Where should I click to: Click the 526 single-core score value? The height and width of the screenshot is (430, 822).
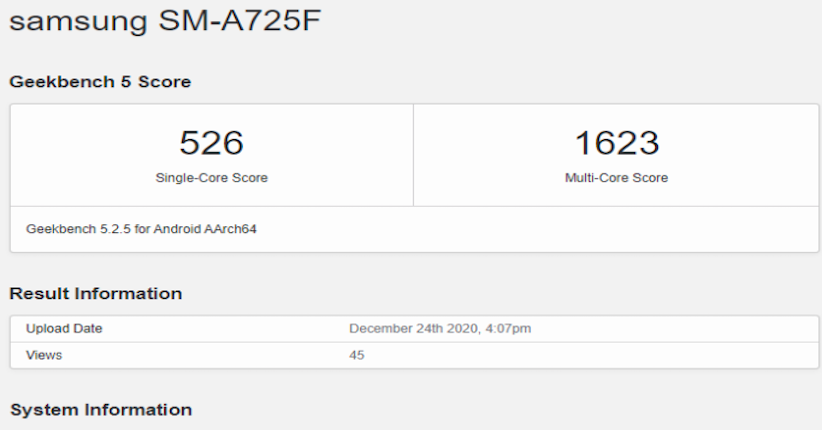[x=211, y=142]
